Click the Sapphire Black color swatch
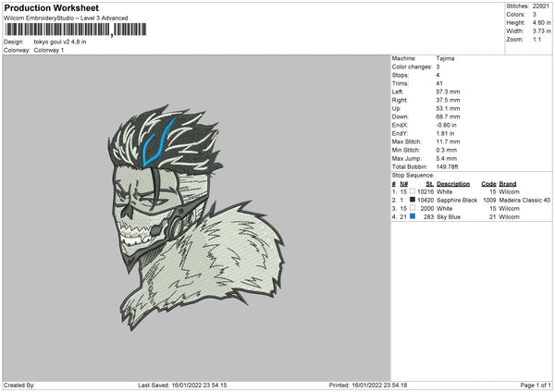This screenshot has height=392, width=555. point(413,200)
